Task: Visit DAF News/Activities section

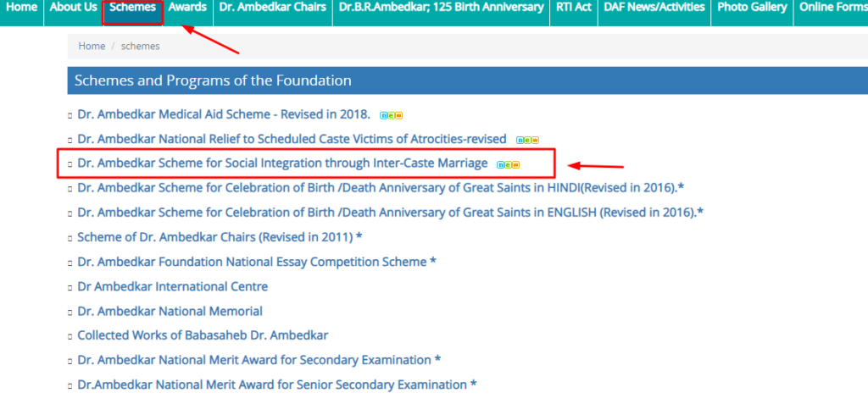Action: coord(654,8)
